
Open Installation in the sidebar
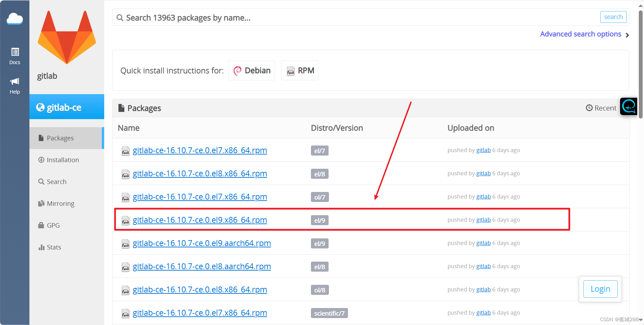59,160
